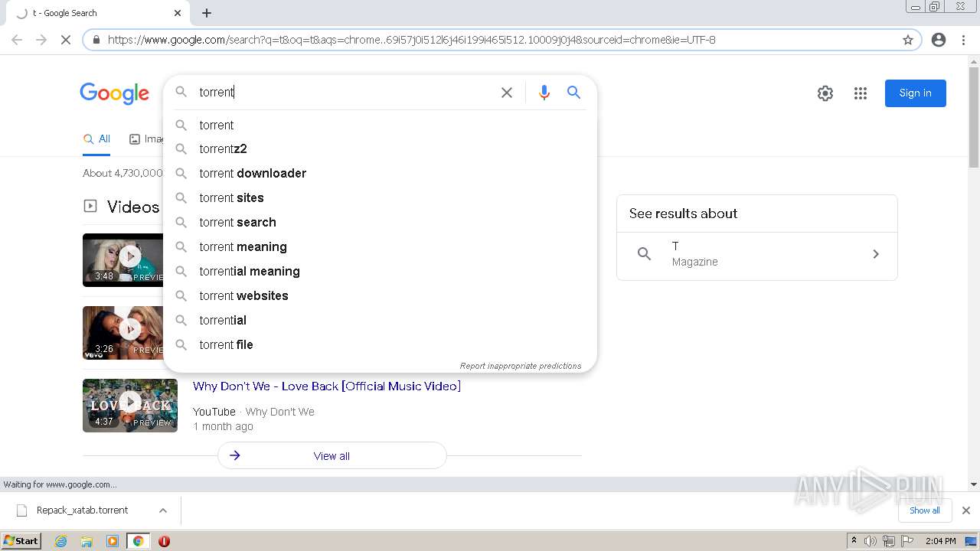Close the 't - Google Search' tab
Image resolution: width=980 pixels, height=551 pixels.
coord(178,13)
